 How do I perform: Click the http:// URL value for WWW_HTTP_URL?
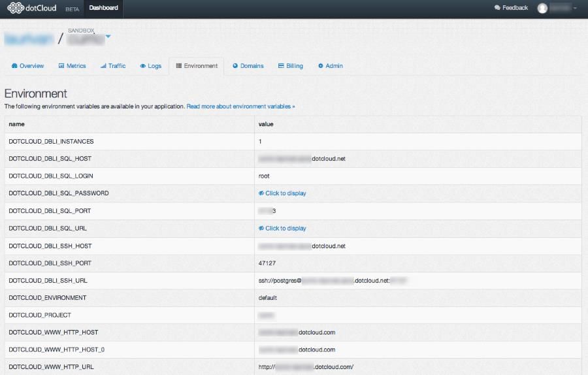coord(306,367)
